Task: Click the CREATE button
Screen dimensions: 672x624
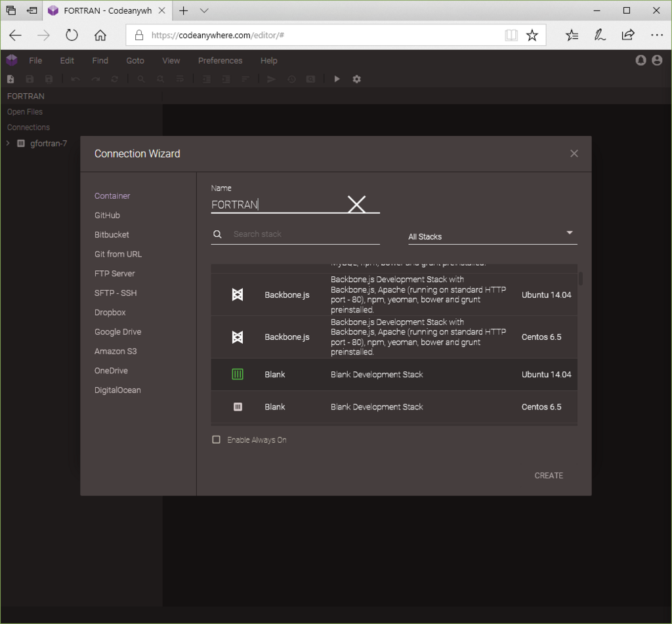Action: pos(549,475)
